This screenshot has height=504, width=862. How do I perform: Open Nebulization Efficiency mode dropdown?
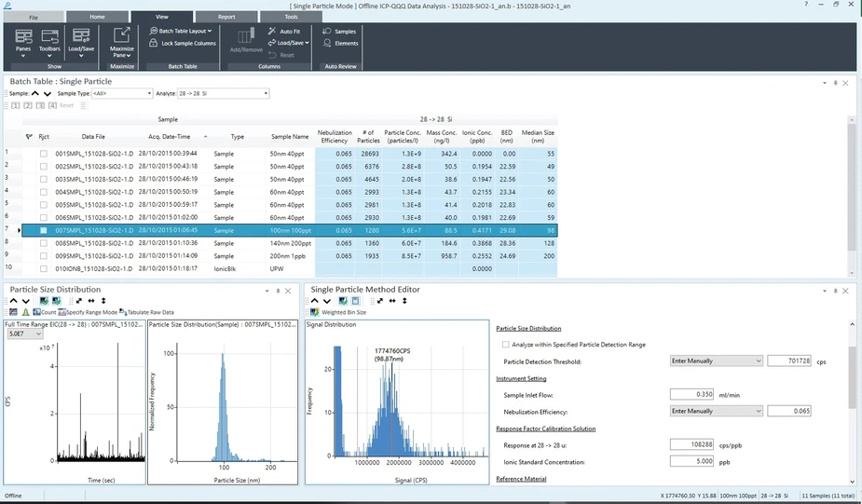pos(717,411)
